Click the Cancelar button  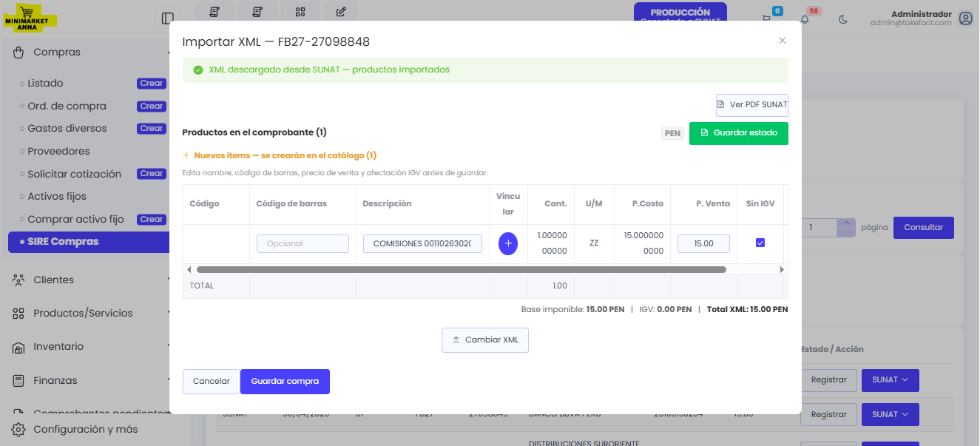point(212,382)
